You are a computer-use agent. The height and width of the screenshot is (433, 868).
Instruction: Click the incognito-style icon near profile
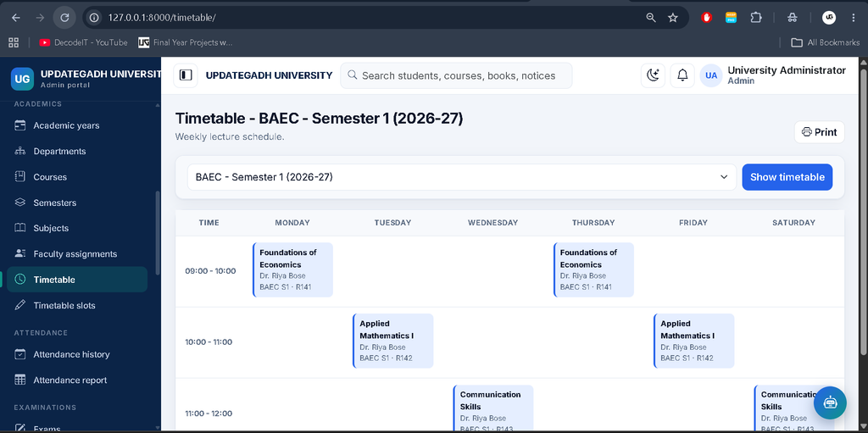pyautogui.click(x=793, y=18)
